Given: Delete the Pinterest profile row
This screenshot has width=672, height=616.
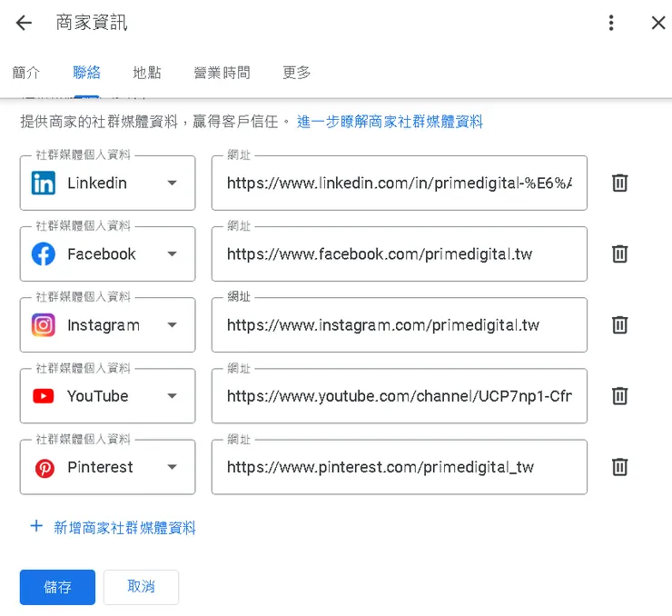Looking at the screenshot, I should pyautogui.click(x=619, y=467).
